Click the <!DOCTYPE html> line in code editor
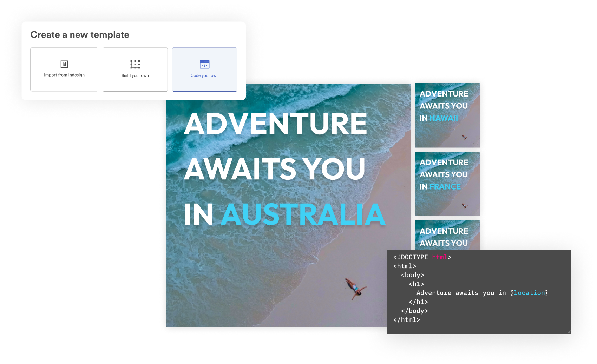The image size is (597, 364). click(422, 257)
